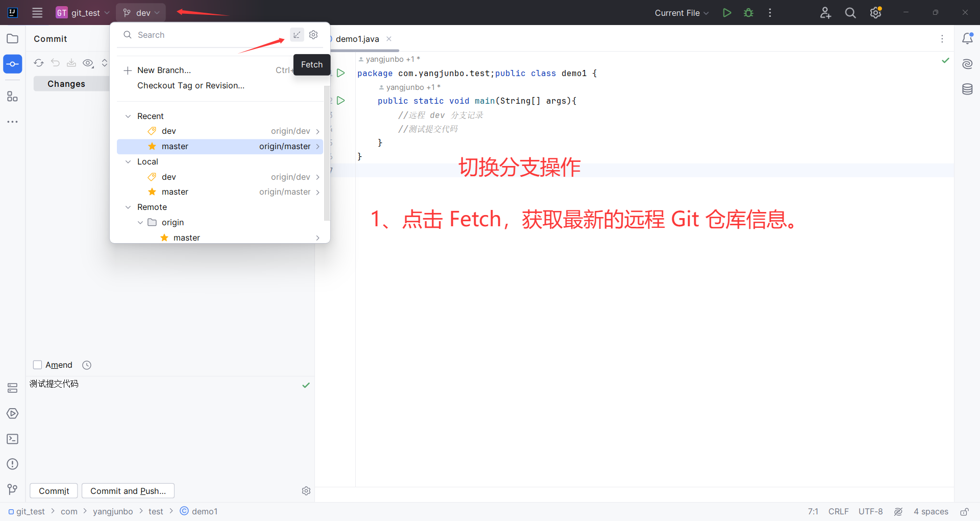The height and width of the screenshot is (521, 980).
Task: Open the Search Everywhere magnifier
Action: (850, 12)
